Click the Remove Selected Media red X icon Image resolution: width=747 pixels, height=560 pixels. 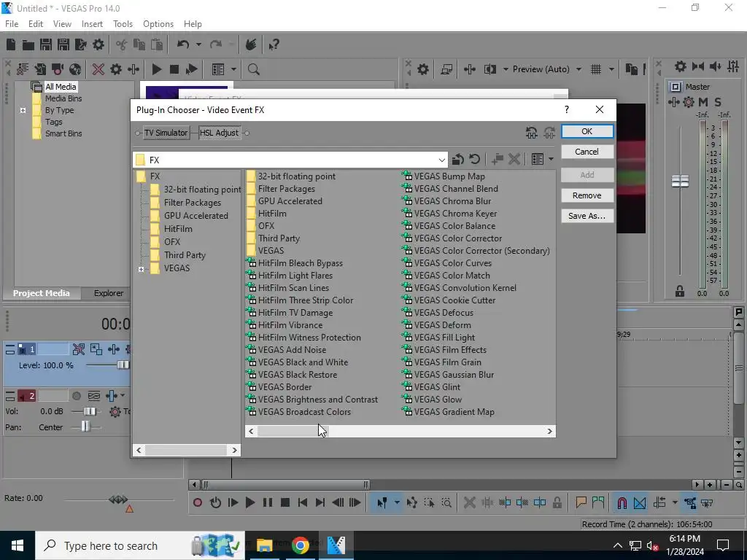pos(98,69)
